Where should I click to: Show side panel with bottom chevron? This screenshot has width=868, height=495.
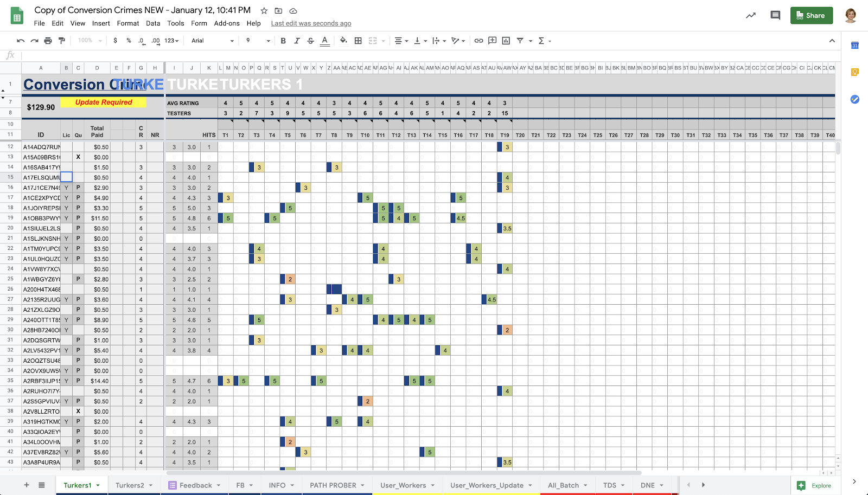click(x=854, y=481)
